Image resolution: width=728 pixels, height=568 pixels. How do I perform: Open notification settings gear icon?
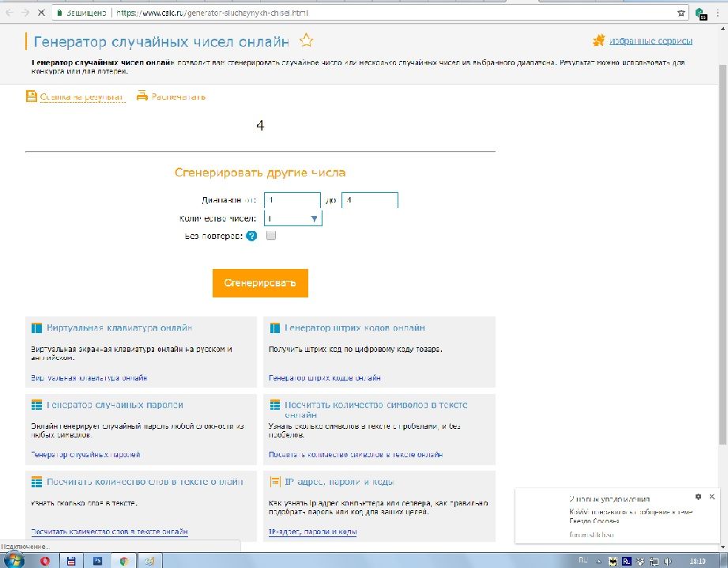698,497
